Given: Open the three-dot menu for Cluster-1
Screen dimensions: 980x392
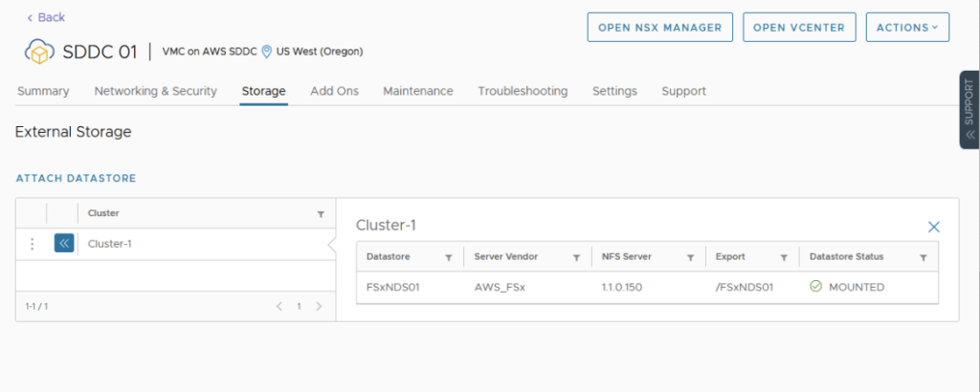Looking at the screenshot, I should pos(32,244).
